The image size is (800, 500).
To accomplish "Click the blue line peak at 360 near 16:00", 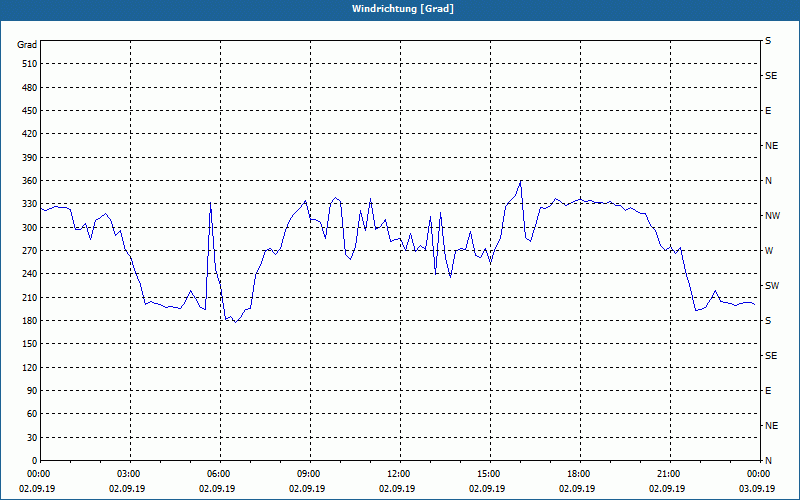I will pyautogui.click(x=520, y=181).
